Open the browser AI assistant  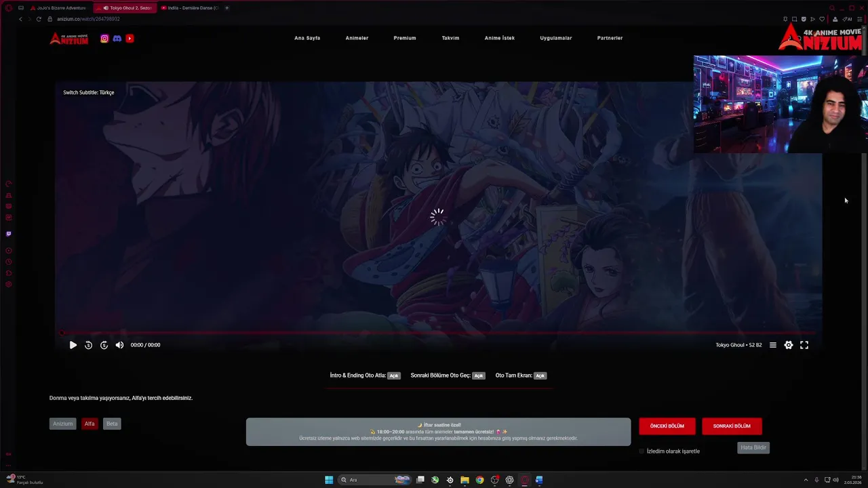848,19
